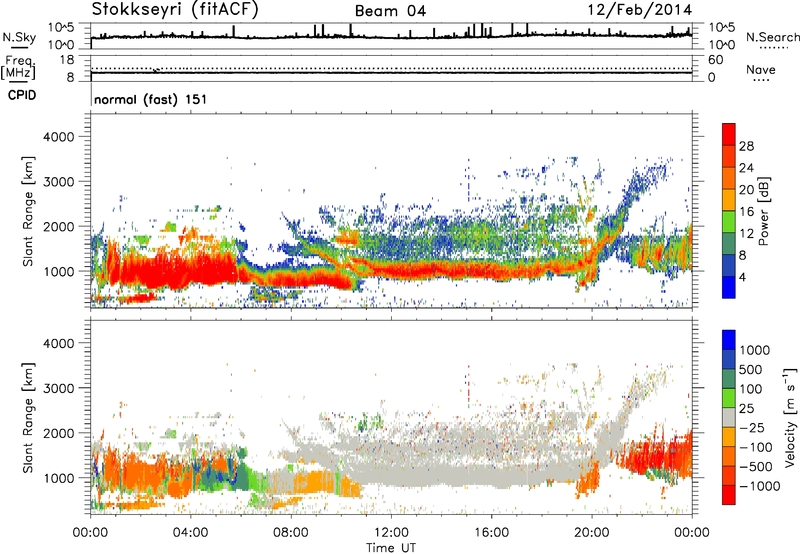Select the '18' frequency axis tick
The image size is (800, 554).
coord(67,60)
